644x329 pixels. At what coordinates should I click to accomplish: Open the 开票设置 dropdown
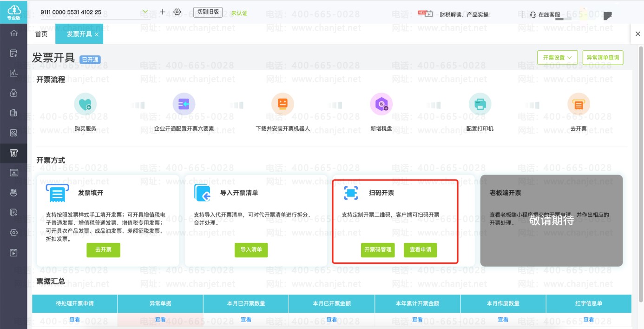pos(557,58)
